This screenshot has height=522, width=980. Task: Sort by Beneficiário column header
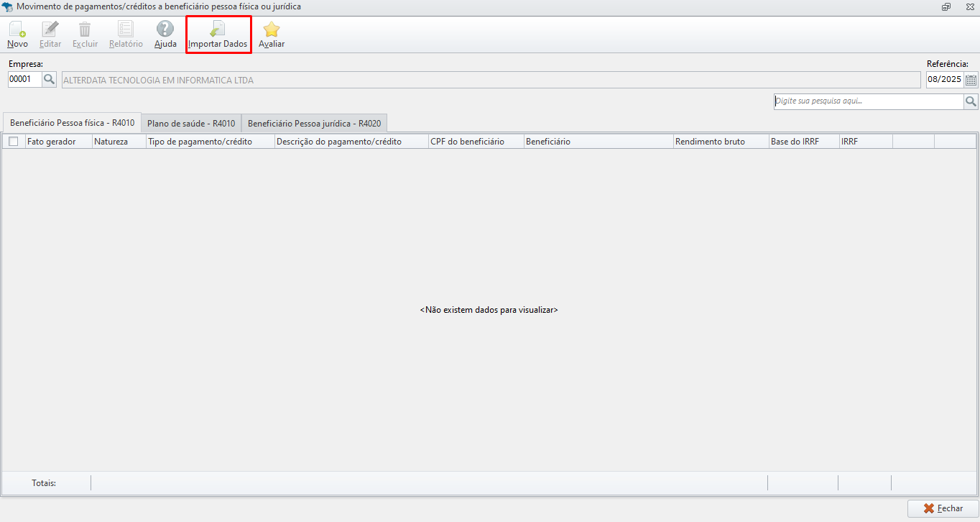[598, 142]
